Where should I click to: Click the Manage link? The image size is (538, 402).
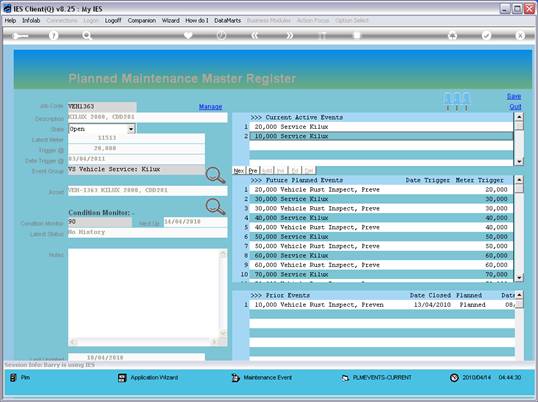(x=211, y=107)
